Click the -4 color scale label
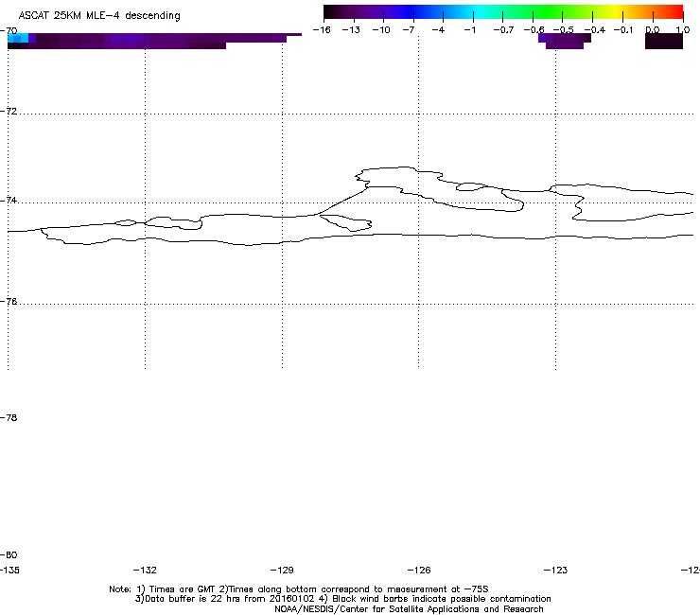Screen dimensions: 700x615 pyautogui.click(x=438, y=30)
